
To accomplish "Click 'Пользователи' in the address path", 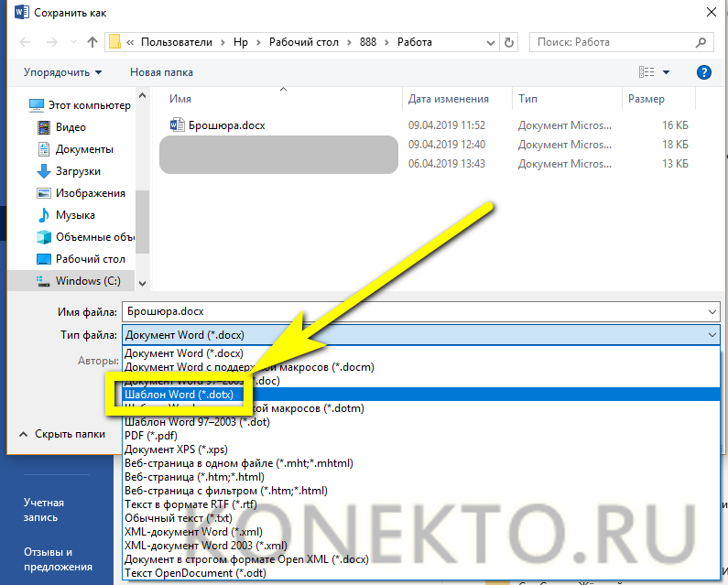I will pyautogui.click(x=177, y=42).
